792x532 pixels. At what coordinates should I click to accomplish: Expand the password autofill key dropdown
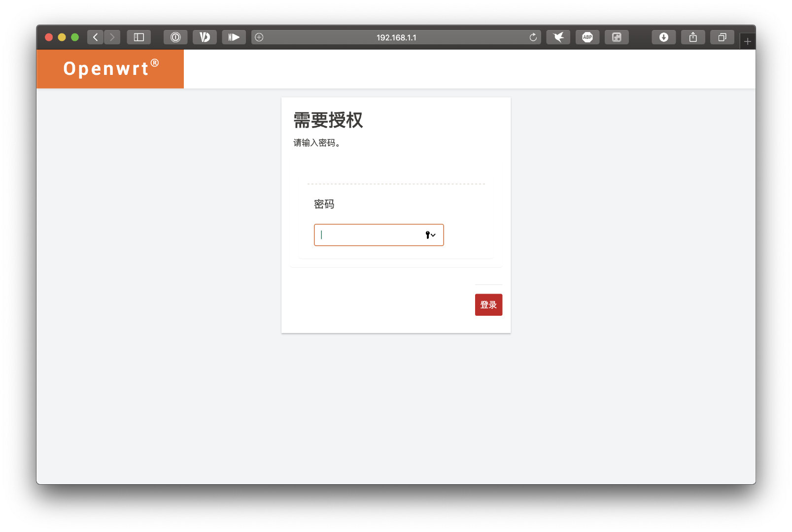431,235
